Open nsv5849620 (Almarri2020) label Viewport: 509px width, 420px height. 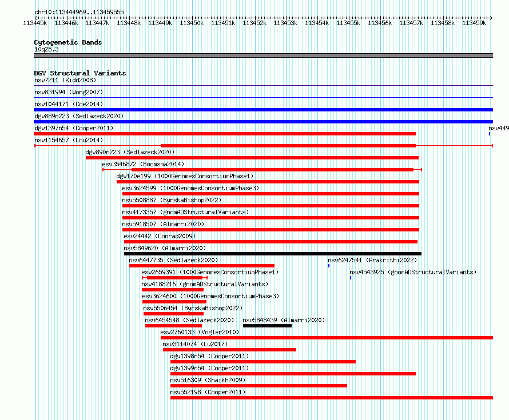165,248
